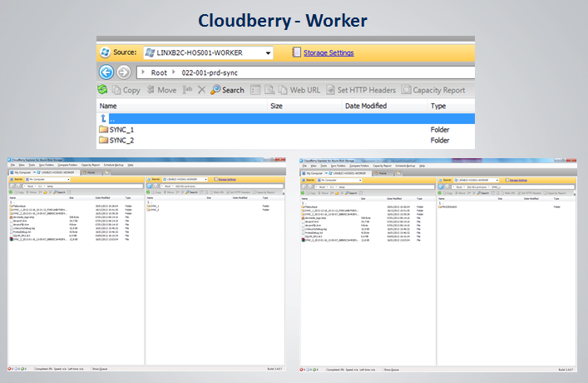Click Set HTTP Headers in large toolbar
This screenshot has width=588, height=383.
click(x=361, y=90)
